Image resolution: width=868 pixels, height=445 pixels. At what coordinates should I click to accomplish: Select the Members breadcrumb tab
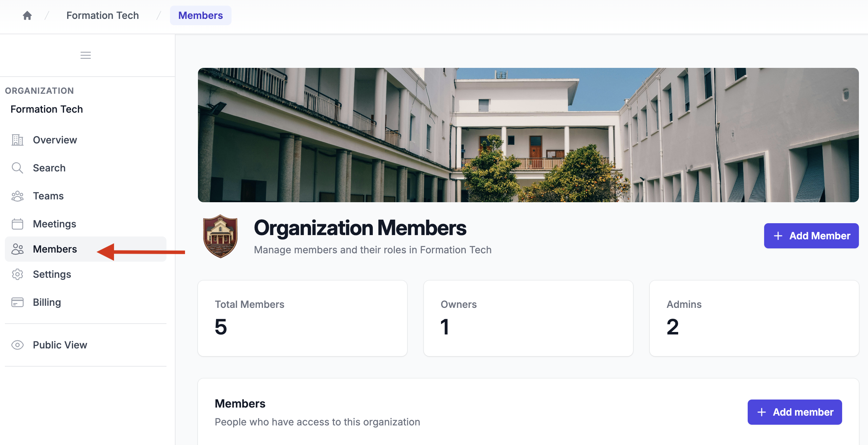pyautogui.click(x=200, y=15)
